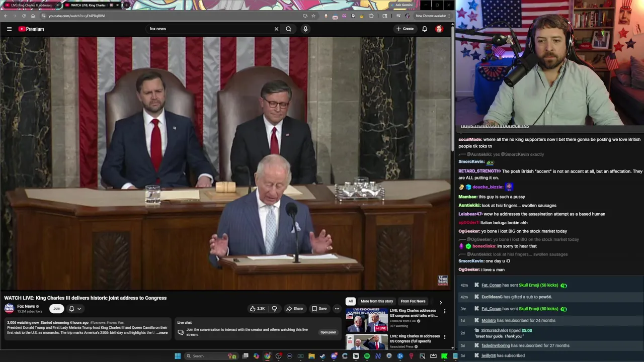This screenshot has height=362, width=644.
Task: Like the video with 2.3K likes
Action: [x=258, y=309]
